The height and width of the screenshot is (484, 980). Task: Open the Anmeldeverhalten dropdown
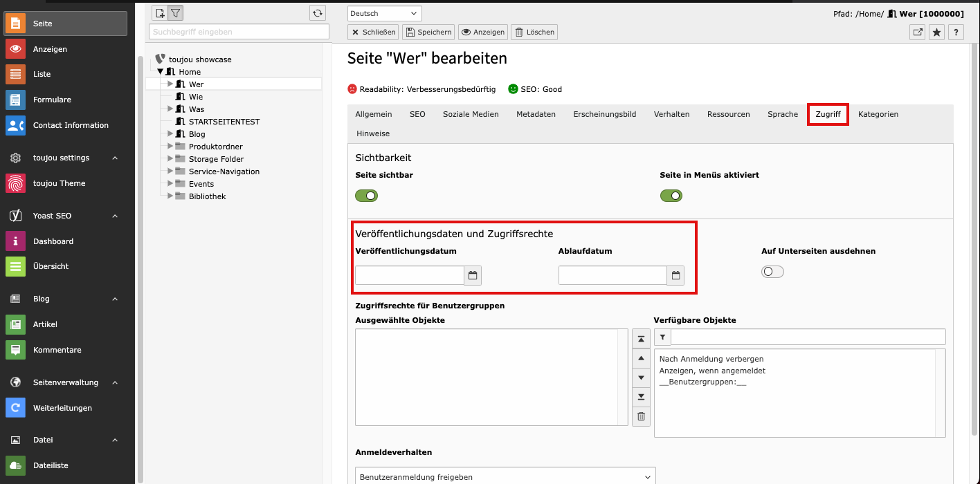[505, 477]
